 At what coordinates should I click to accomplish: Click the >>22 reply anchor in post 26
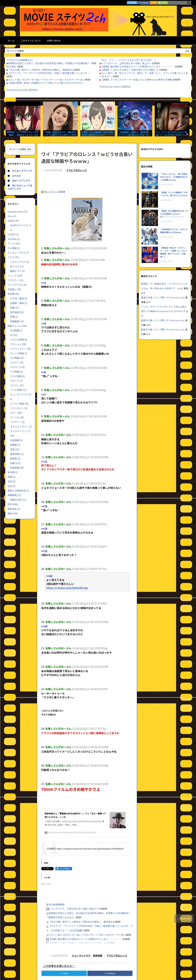pos(49,576)
